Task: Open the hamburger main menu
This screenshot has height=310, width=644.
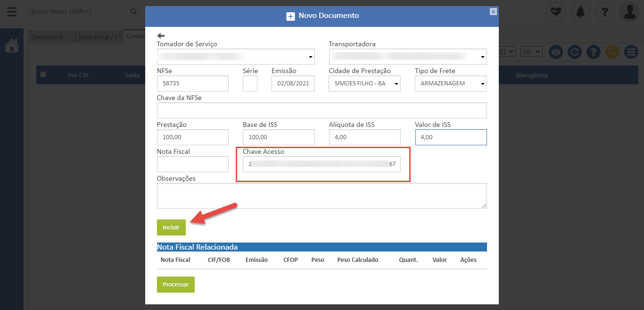Action: pos(12,12)
